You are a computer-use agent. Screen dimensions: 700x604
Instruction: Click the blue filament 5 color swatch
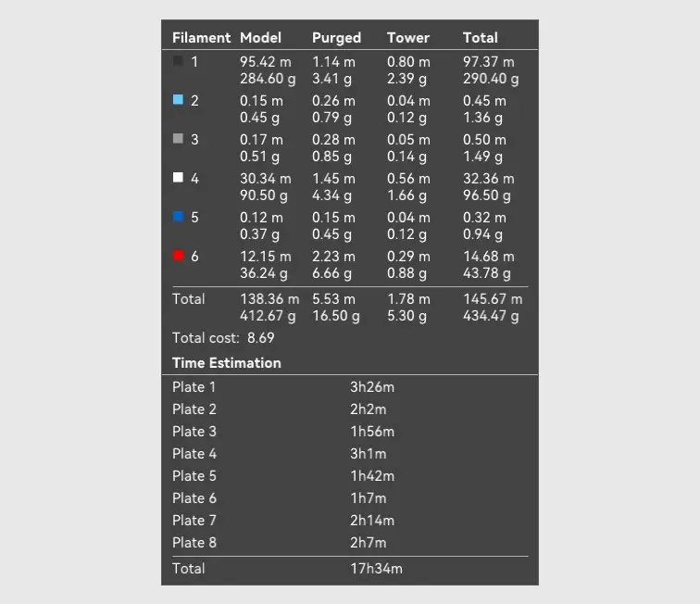178,216
